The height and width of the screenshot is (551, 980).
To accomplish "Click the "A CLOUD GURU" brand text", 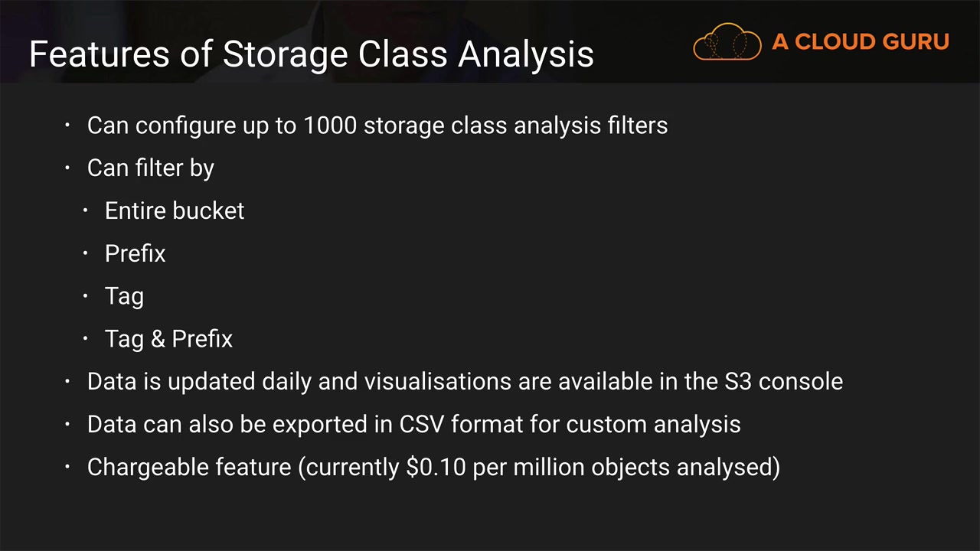I will (x=861, y=41).
